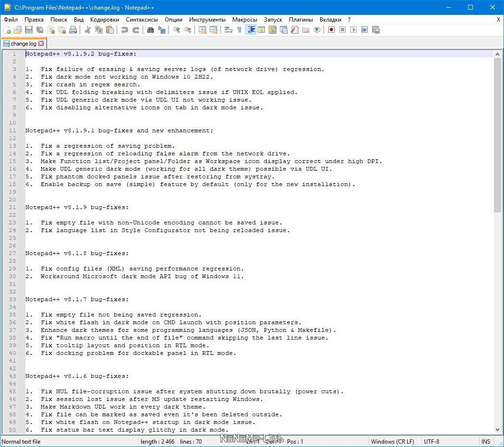Open the Поиск menu
The image size is (504, 447).
coord(59,20)
